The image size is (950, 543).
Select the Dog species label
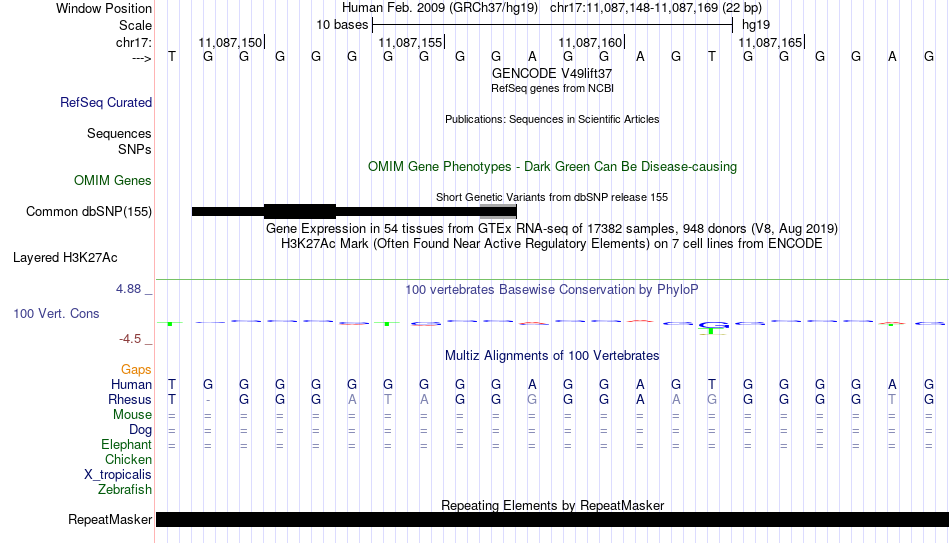point(140,430)
